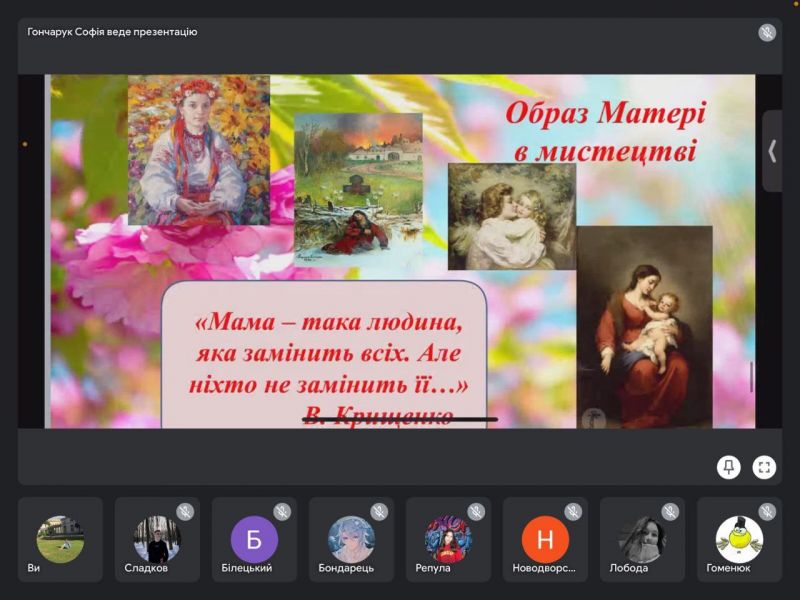The height and width of the screenshot is (600, 800).
Task: Click the name label Репула
Action: 433,568
